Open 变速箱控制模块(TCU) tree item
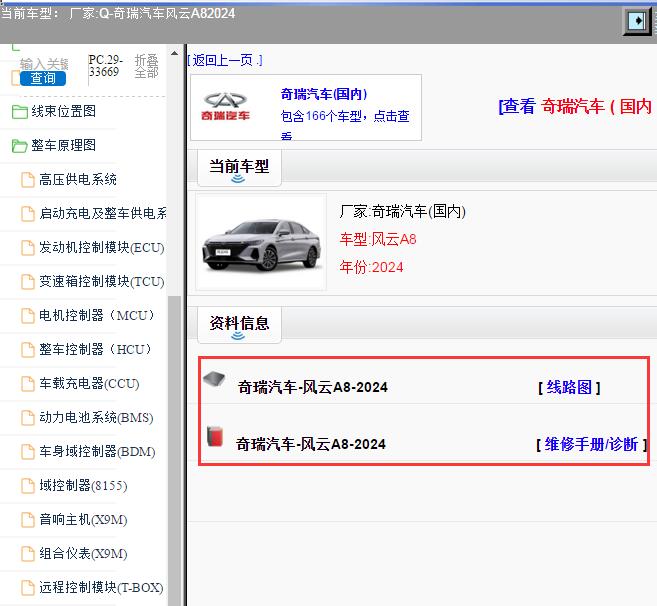 [x=102, y=281]
